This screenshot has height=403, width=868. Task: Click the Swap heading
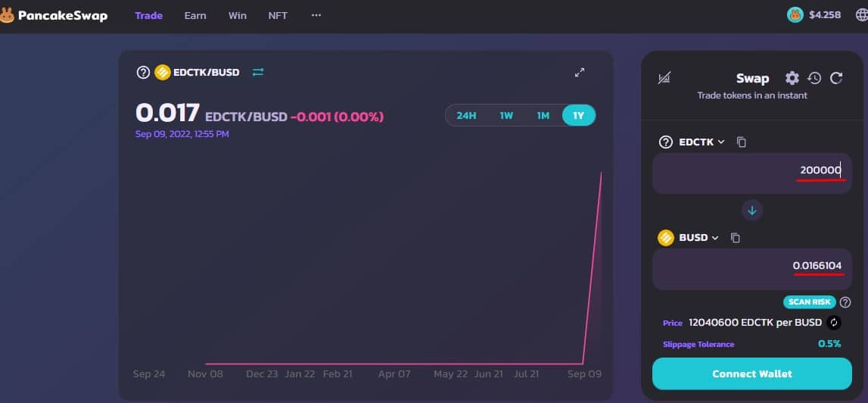tap(752, 79)
